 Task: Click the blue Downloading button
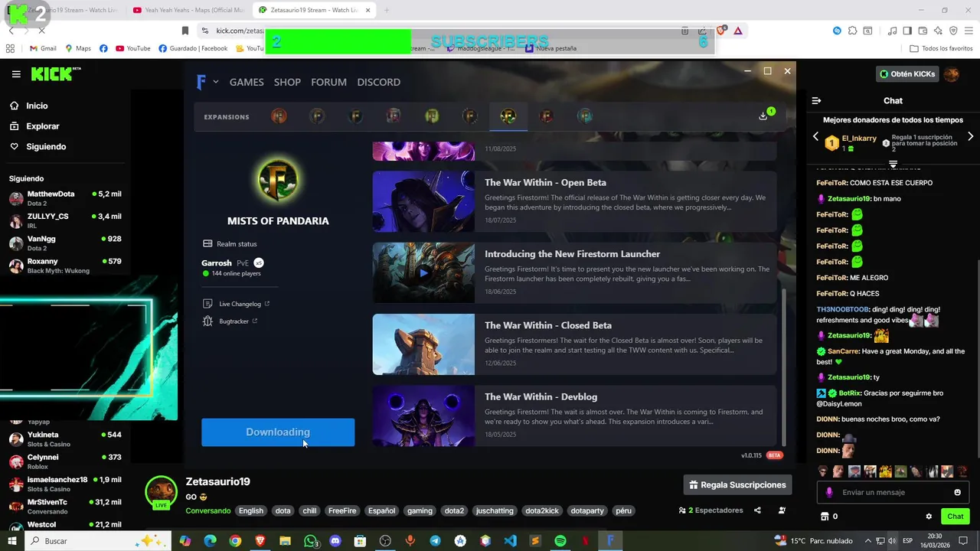pos(278,432)
